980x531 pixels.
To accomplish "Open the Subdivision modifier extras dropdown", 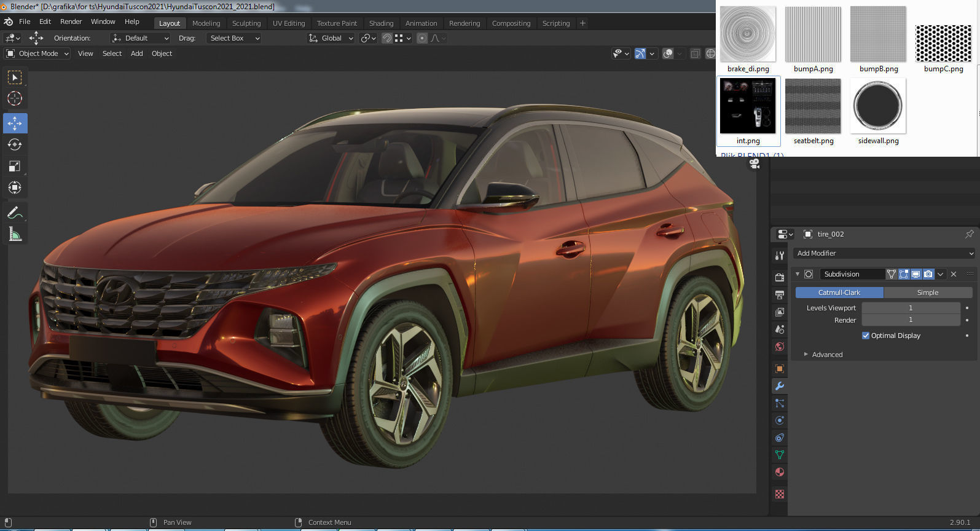I will coord(940,274).
